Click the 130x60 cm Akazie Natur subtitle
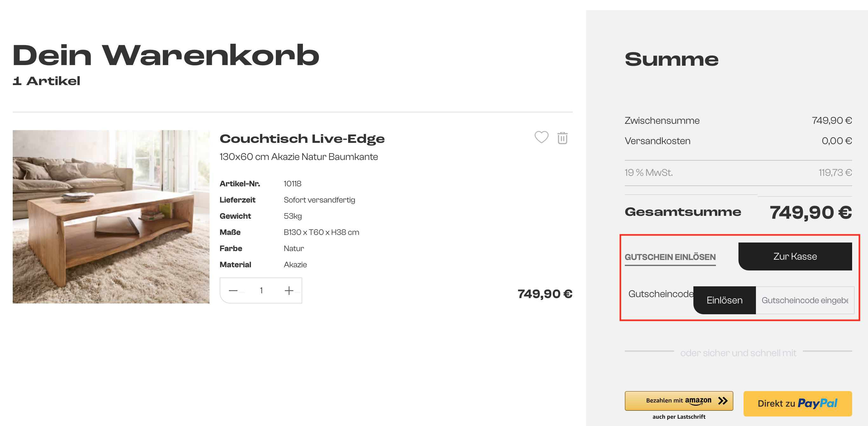The width and height of the screenshot is (868, 426). pos(298,157)
